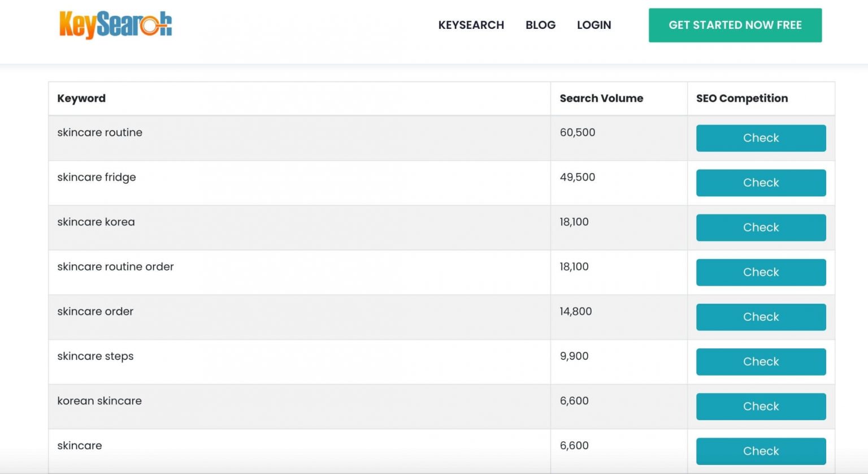Screen dimensions: 868x474
Task: Click the SEO Competition column header
Action: (741, 98)
